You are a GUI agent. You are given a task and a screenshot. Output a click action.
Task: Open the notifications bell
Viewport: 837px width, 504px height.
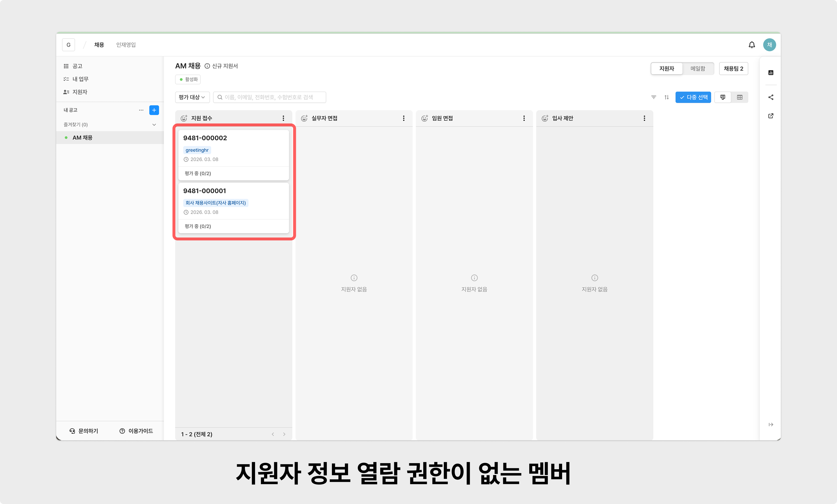click(x=751, y=45)
